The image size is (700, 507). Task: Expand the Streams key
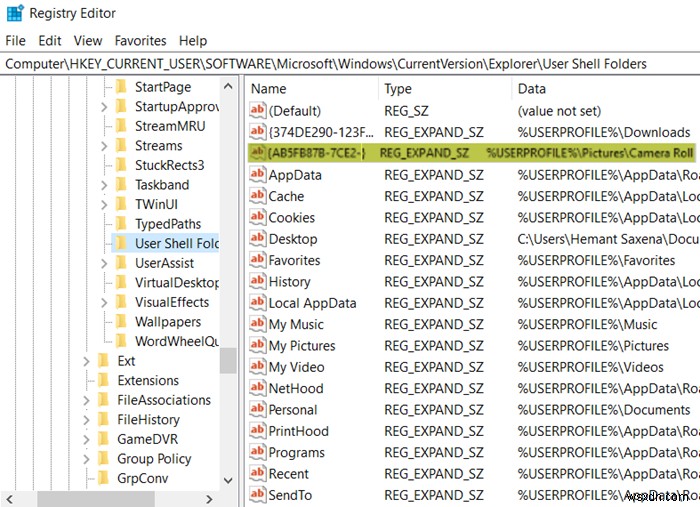pos(104,146)
